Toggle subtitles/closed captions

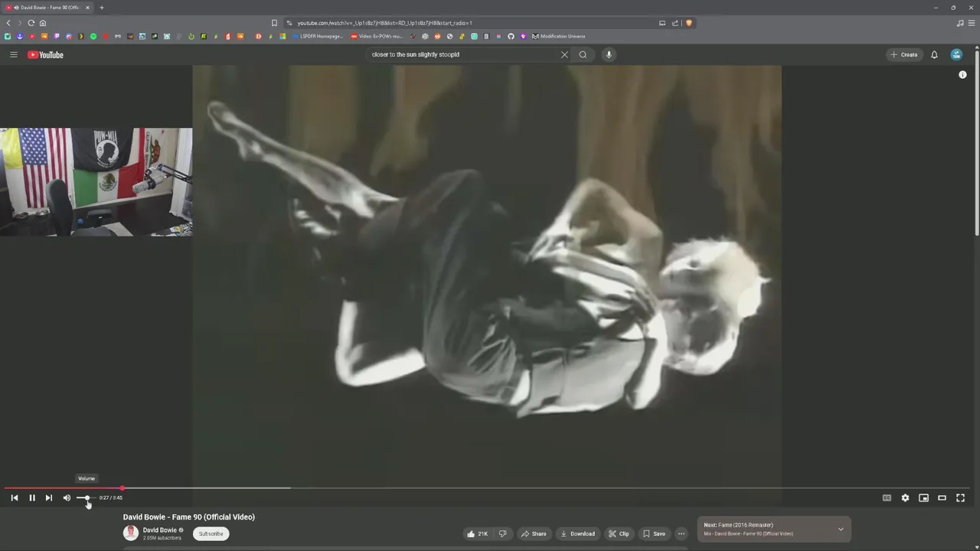coord(887,497)
